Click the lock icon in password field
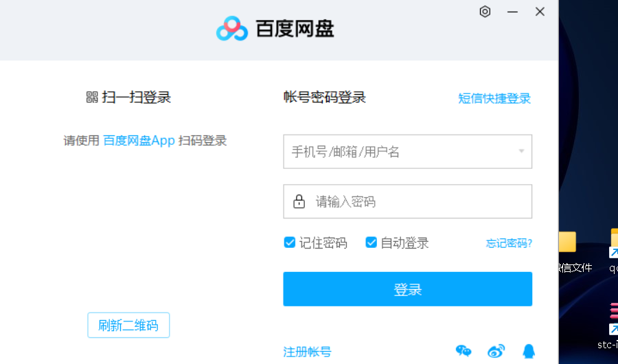 (299, 201)
